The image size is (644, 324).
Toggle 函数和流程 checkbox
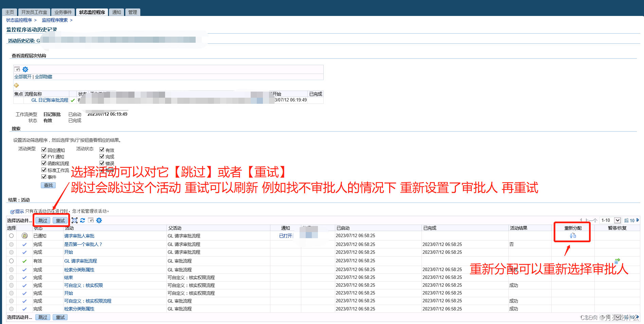pos(44,163)
